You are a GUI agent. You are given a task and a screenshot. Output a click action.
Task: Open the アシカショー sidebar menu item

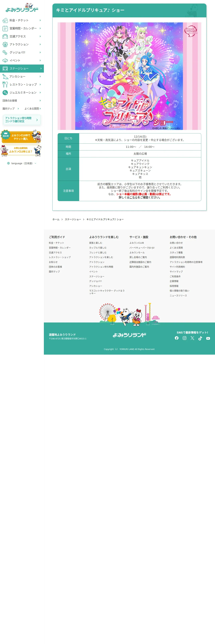(22, 77)
